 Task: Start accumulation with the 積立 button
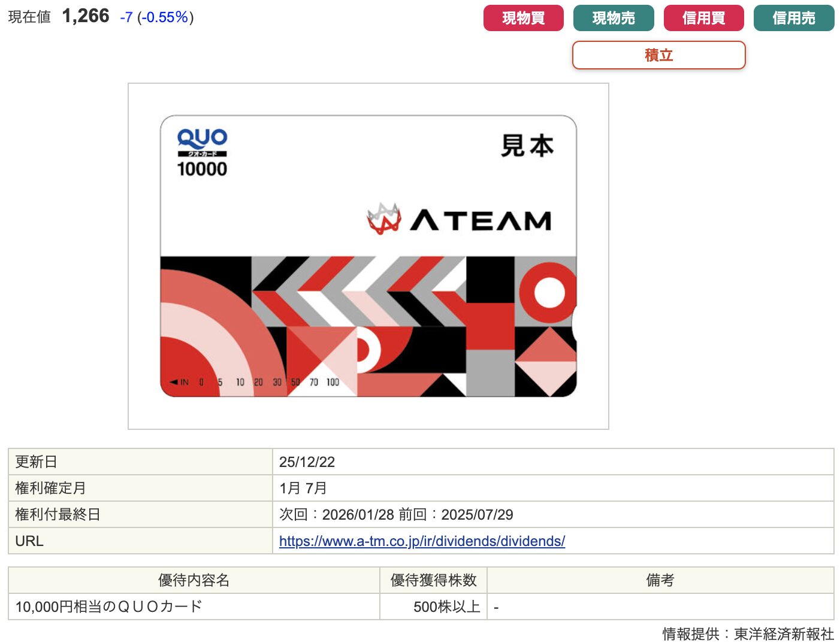click(658, 55)
